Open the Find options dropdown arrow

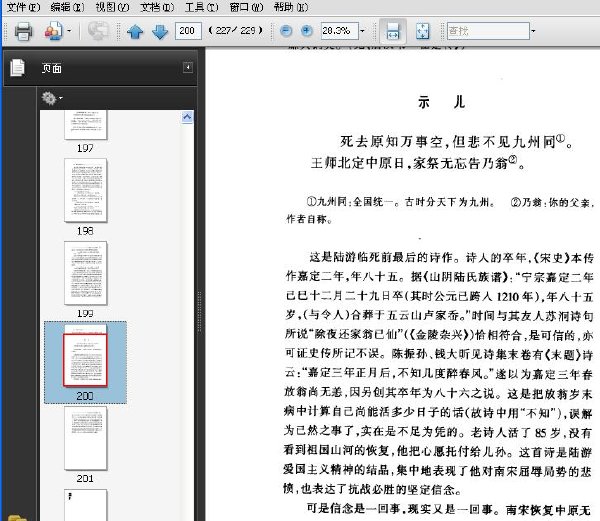533,31
